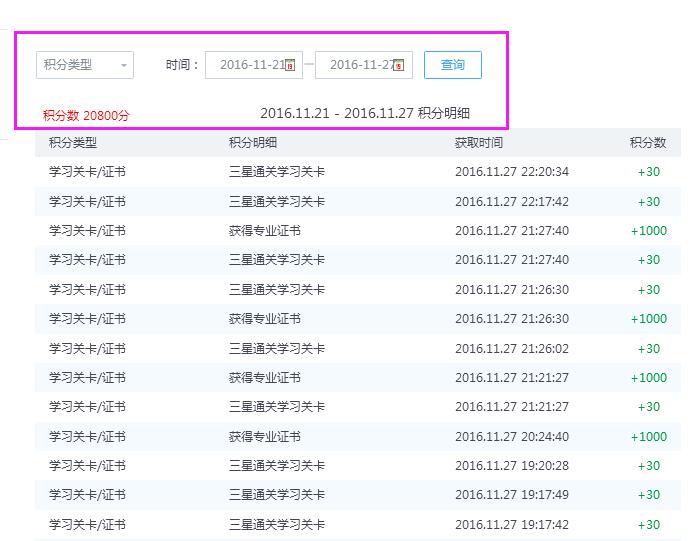Click the 2016.11.21 - 2016.11.27 积分明细 title

coord(365,113)
